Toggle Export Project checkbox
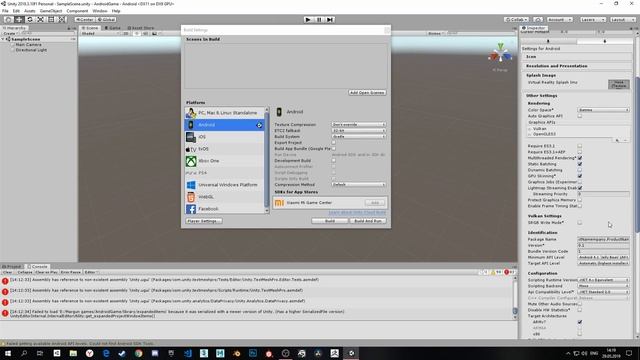Image resolution: width=640 pixels, height=360 pixels. [333, 143]
